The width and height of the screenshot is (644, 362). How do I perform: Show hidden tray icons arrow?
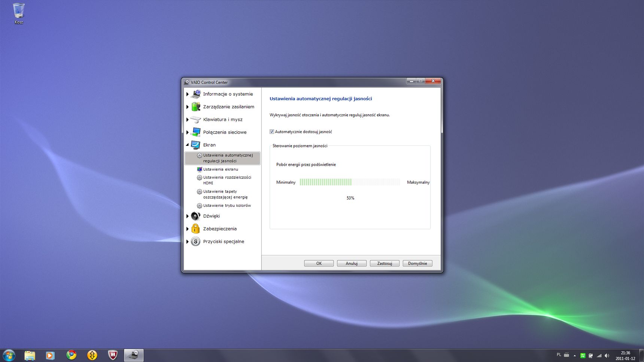575,356
